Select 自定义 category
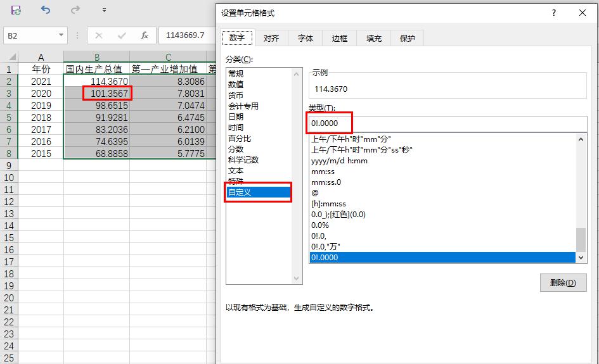Viewport: 599px width, 364px height. [x=259, y=192]
